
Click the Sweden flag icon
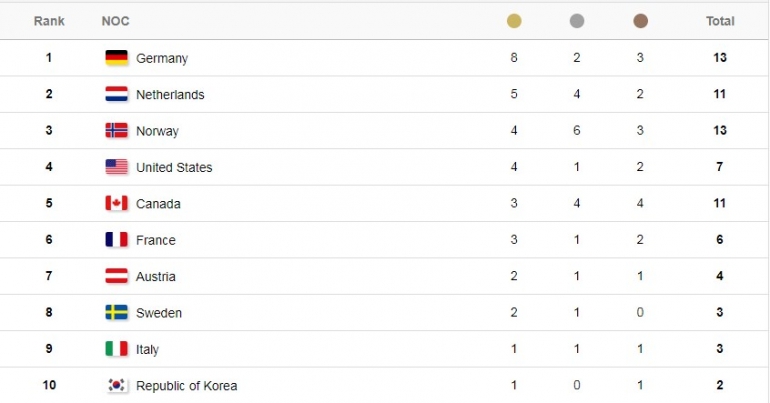(116, 313)
